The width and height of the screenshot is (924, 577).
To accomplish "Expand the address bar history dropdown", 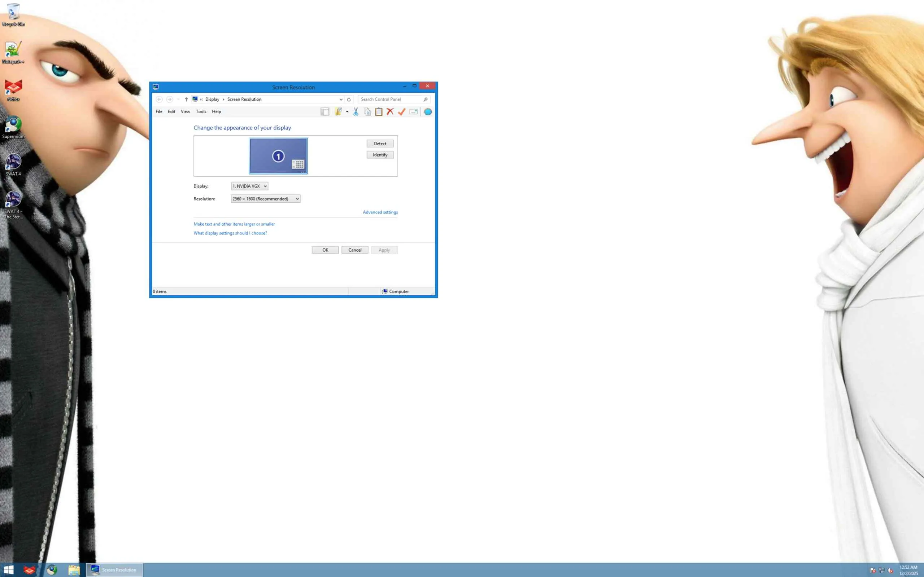I will point(341,99).
